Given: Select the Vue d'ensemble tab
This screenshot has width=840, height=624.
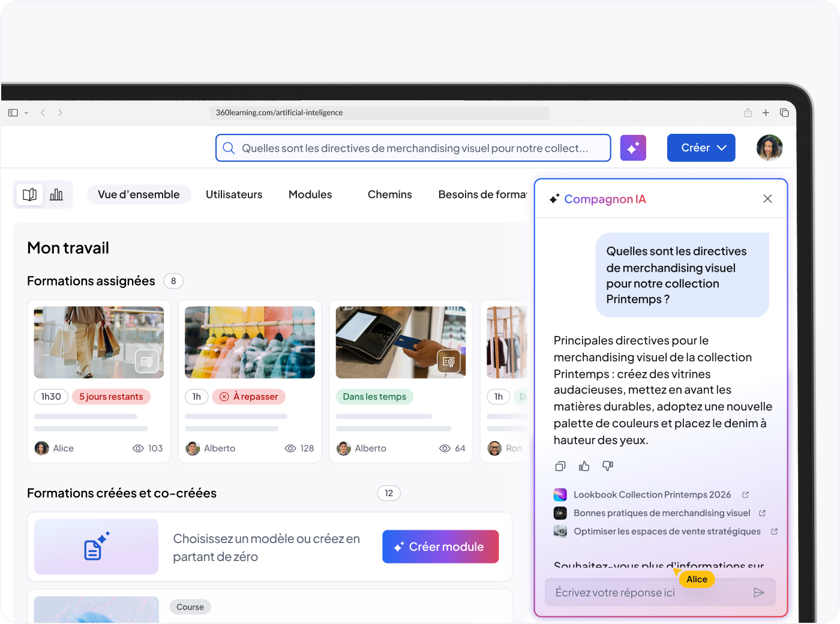Looking at the screenshot, I should point(139,194).
